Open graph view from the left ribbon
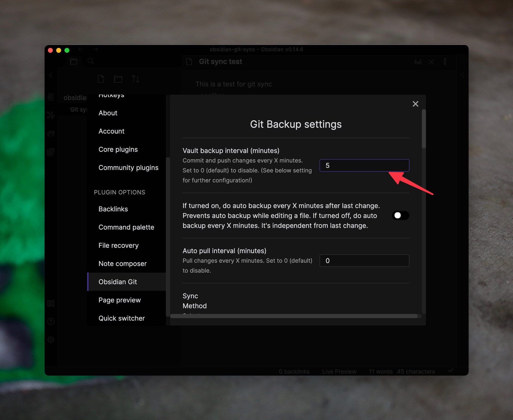Viewport: 513px width, 420px height. point(51,115)
